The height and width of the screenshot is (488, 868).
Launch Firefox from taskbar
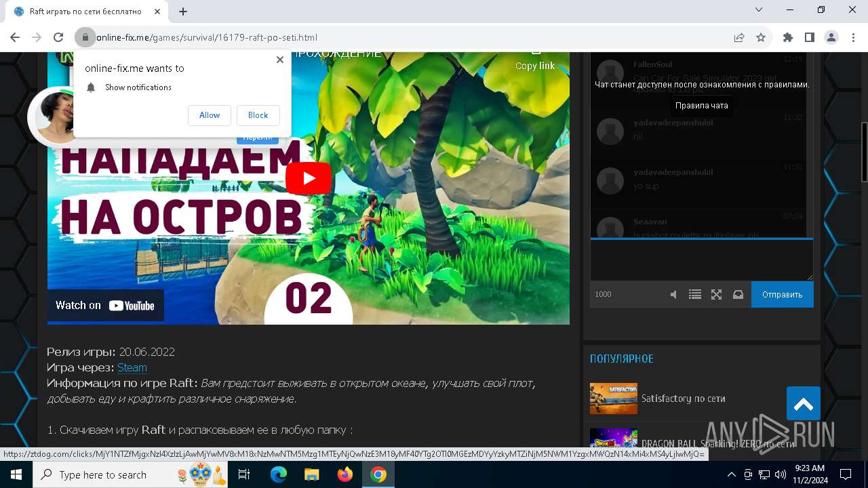tap(345, 474)
